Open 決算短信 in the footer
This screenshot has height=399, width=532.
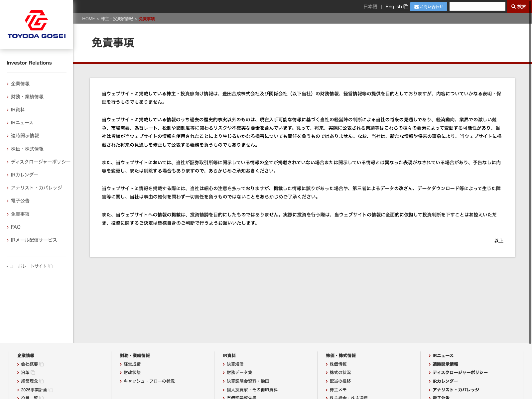(x=235, y=364)
